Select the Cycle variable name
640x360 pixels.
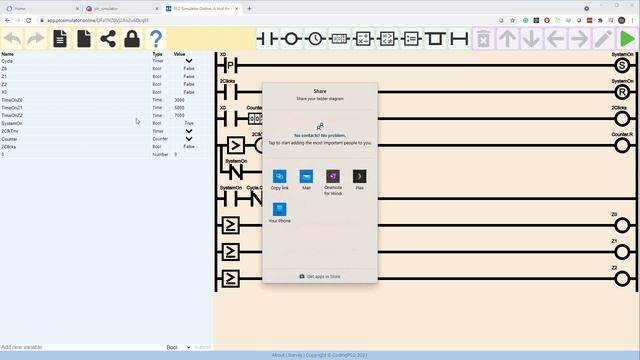click(x=7, y=61)
